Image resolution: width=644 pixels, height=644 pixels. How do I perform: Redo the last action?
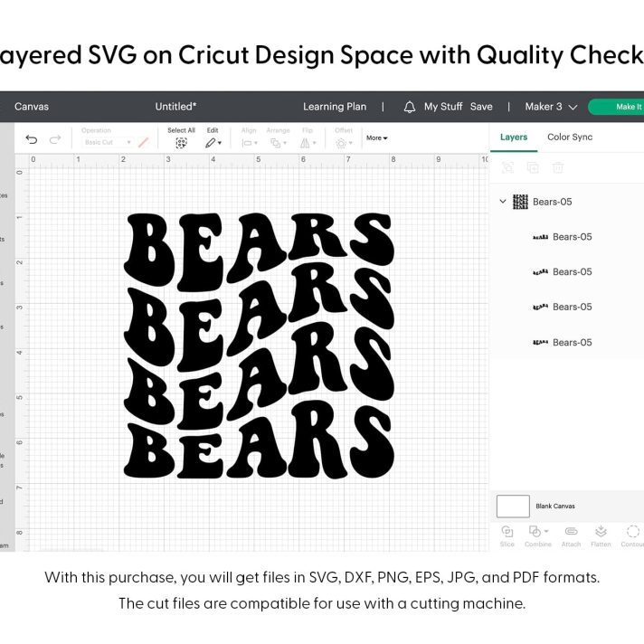click(x=55, y=139)
